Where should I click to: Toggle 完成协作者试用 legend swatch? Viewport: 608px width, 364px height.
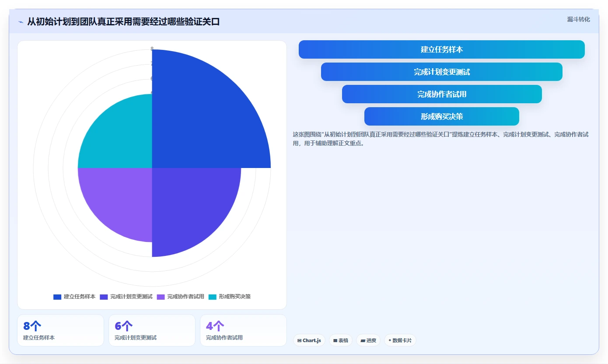click(161, 297)
